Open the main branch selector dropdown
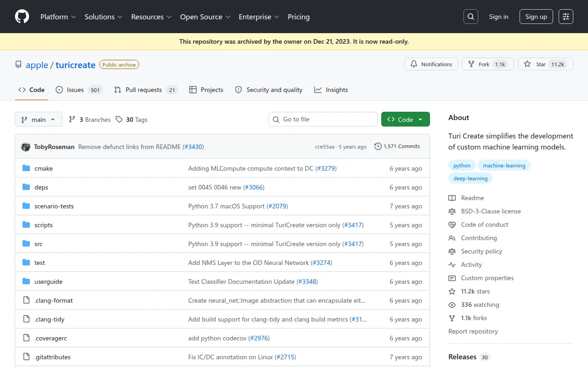 point(38,120)
